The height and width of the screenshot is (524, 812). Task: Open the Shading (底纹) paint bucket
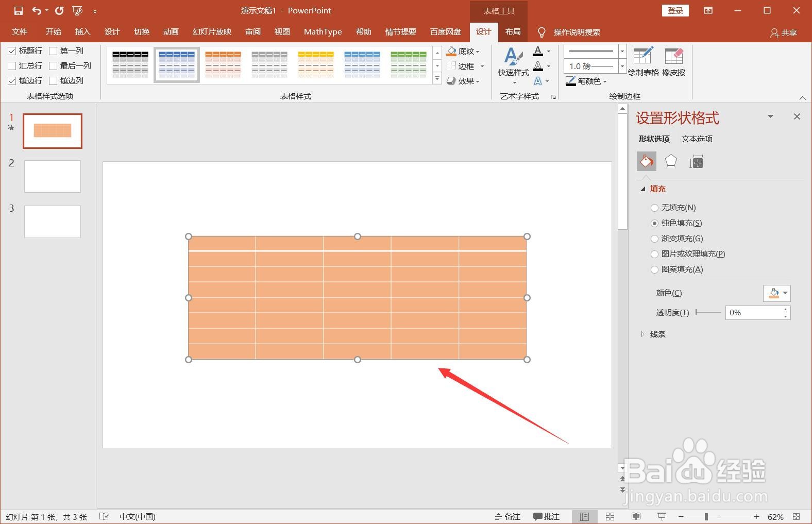pyautogui.click(x=463, y=51)
